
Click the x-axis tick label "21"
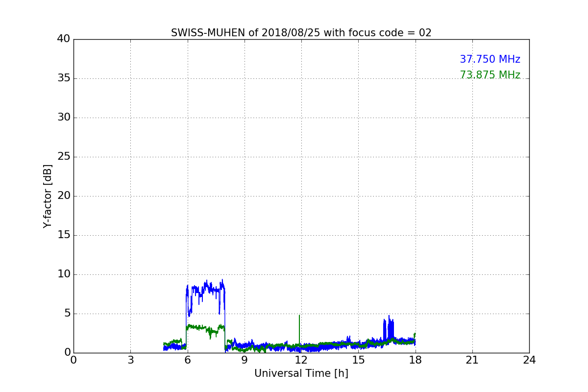[472, 360]
